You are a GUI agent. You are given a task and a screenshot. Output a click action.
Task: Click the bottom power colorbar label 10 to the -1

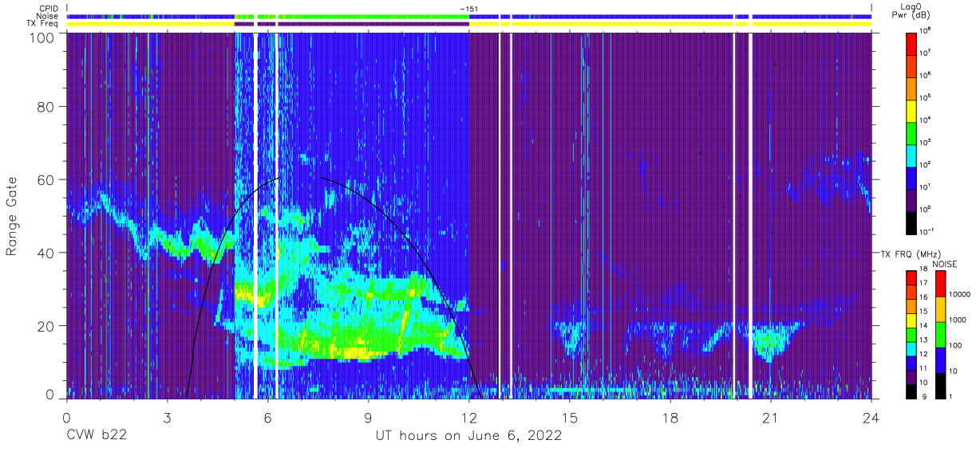tap(928, 231)
